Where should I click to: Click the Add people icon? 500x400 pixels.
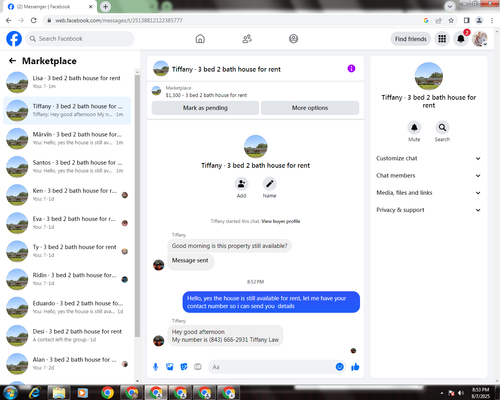pos(241,184)
